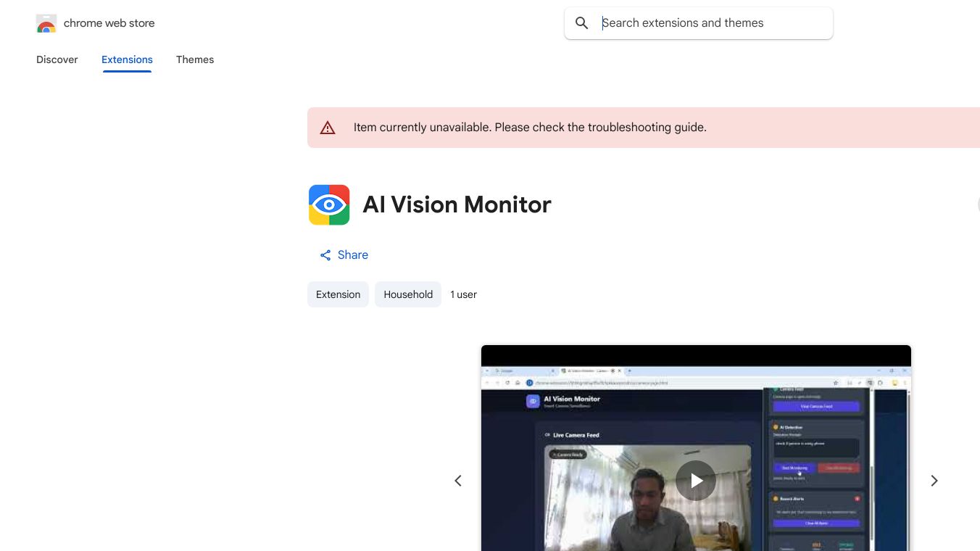Click the warning triangle icon in the alert

coord(328,128)
